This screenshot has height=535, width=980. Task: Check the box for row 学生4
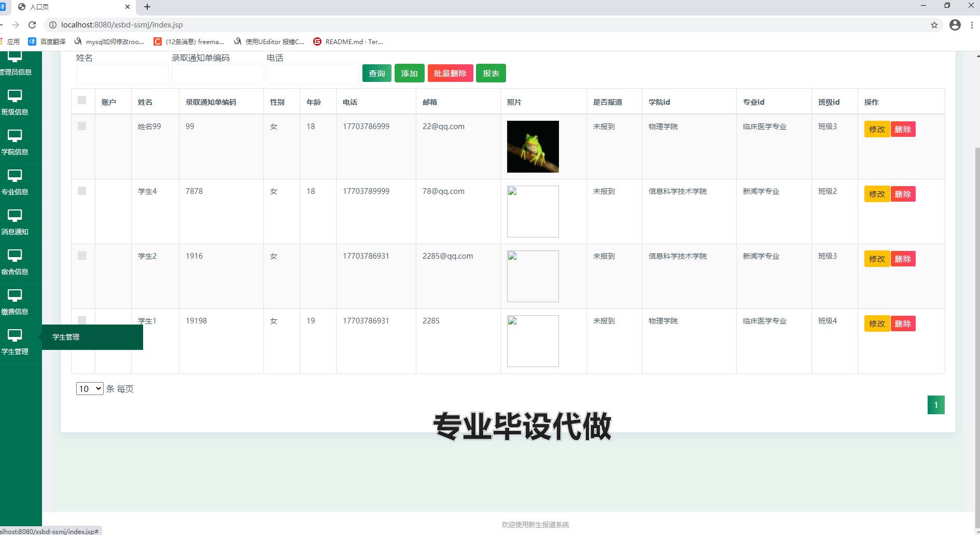[82, 191]
